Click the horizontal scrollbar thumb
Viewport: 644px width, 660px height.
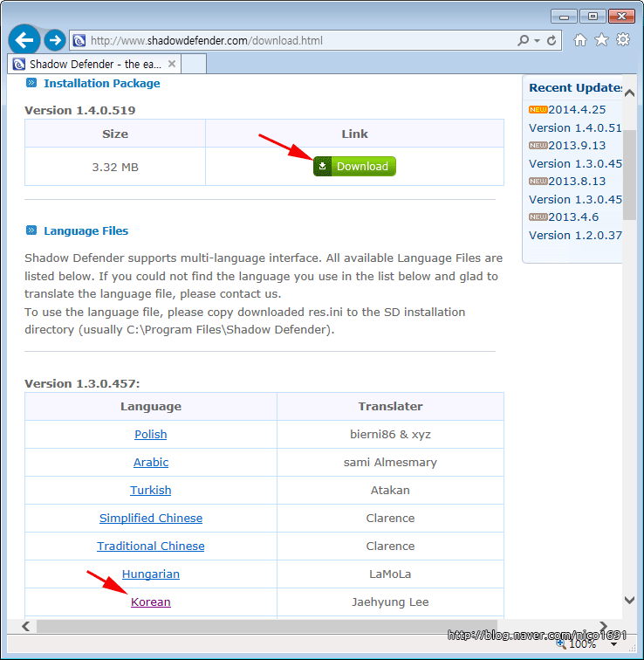point(267,626)
